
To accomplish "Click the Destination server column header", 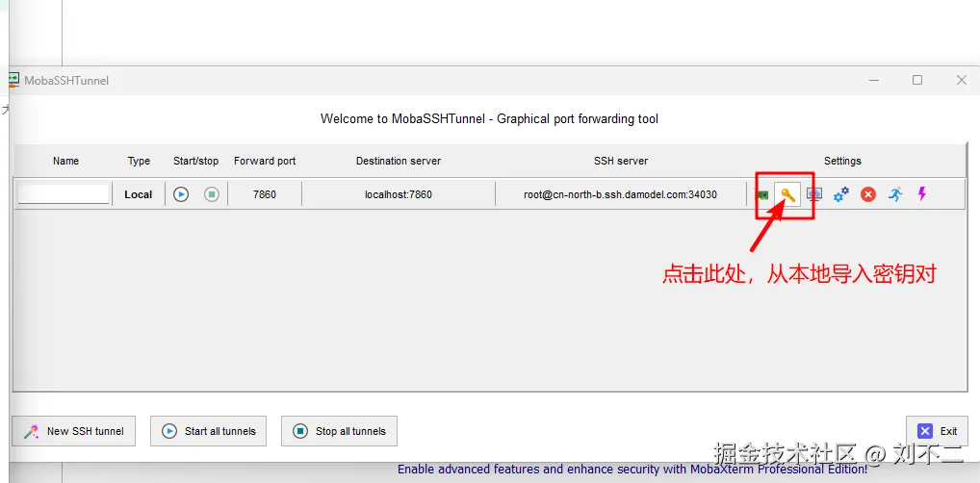I will pos(399,161).
